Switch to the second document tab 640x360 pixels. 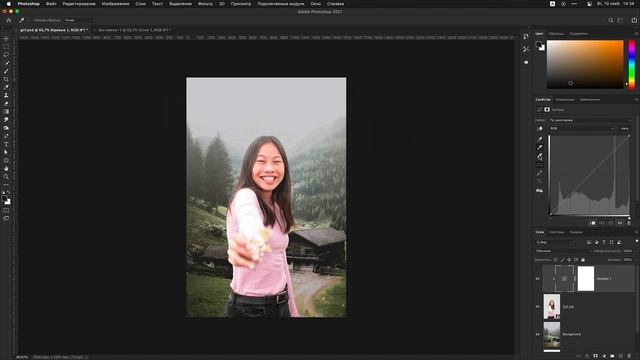tap(133, 30)
